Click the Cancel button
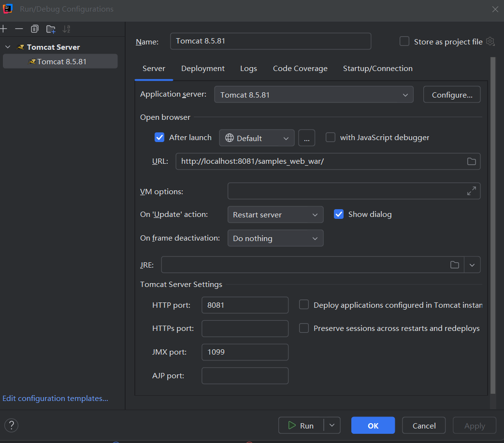 pos(424,425)
